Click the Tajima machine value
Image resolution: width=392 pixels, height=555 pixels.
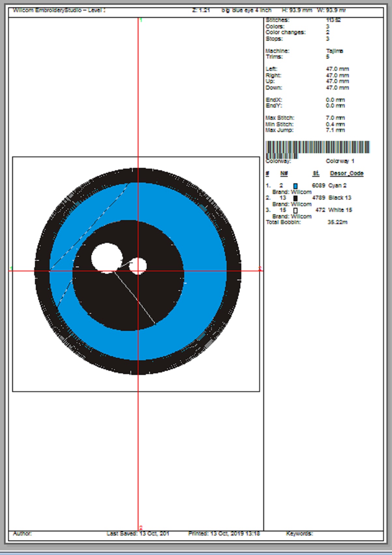[x=334, y=51]
